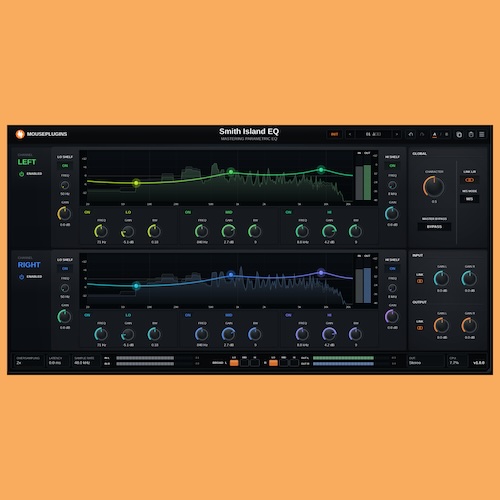Click Left channel HI band node on graph
This screenshot has width=500, height=500.
321,170
